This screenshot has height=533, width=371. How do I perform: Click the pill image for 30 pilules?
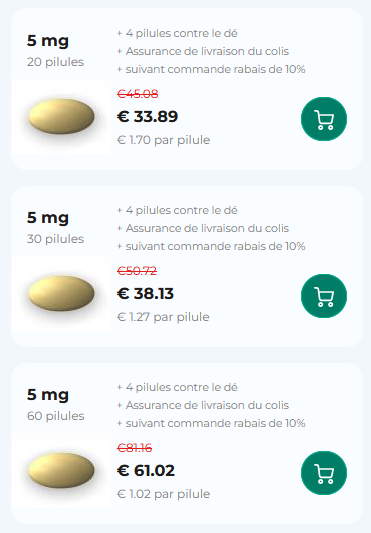click(61, 293)
